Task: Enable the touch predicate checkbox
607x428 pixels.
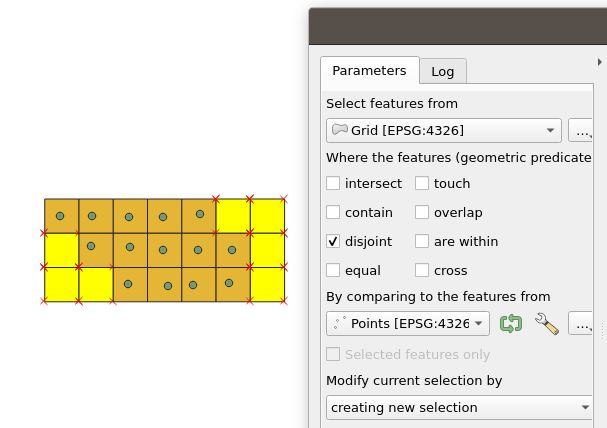Action: (x=422, y=183)
